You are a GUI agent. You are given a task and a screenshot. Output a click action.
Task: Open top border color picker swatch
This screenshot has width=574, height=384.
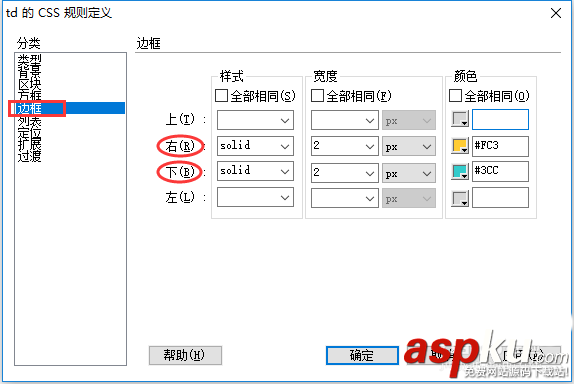pyautogui.click(x=460, y=119)
